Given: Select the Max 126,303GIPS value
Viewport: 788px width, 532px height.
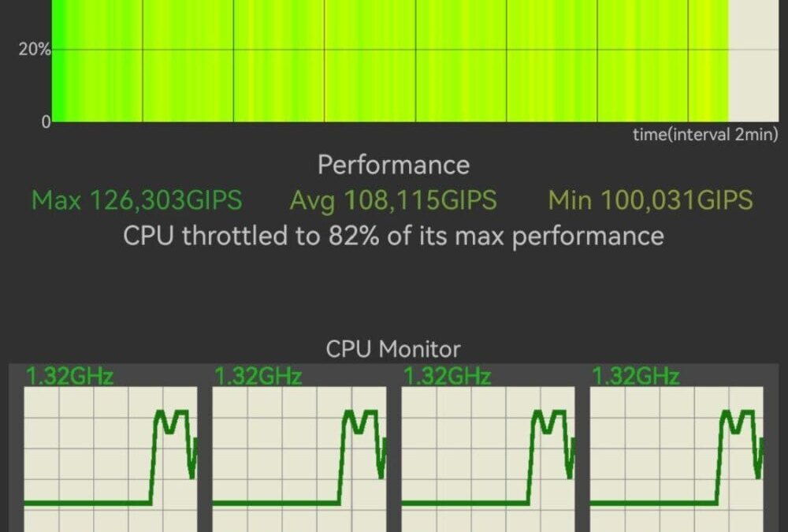Looking at the screenshot, I should 136,200.
